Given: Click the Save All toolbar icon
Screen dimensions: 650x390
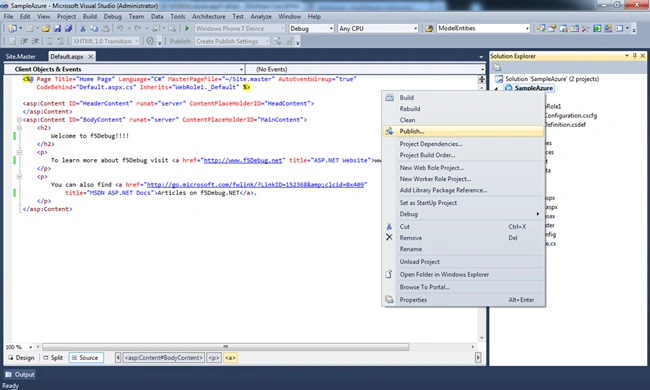Looking at the screenshot, I should tap(68, 28).
